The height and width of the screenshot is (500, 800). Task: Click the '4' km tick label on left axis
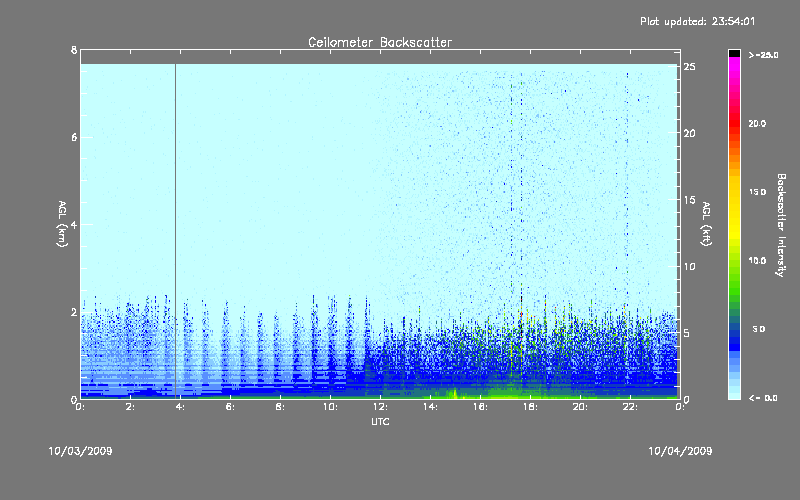click(x=74, y=224)
